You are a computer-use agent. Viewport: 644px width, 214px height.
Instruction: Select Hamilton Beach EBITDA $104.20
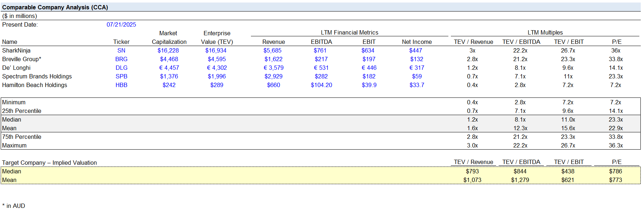click(x=321, y=85)
